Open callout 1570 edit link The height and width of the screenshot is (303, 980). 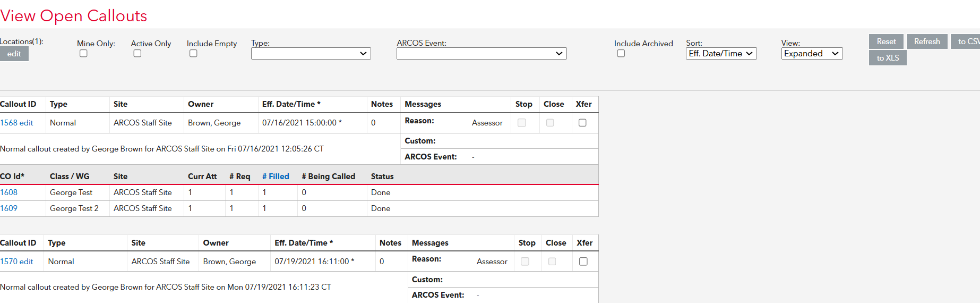[x=16, y=262]
